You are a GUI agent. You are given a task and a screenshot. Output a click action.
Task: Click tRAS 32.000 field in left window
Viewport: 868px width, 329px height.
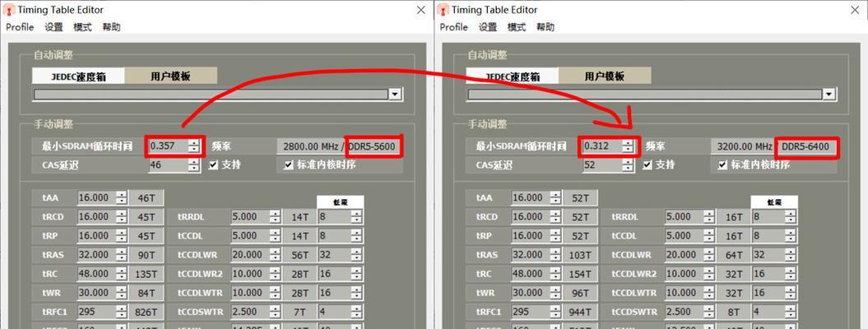click(96, 255)
